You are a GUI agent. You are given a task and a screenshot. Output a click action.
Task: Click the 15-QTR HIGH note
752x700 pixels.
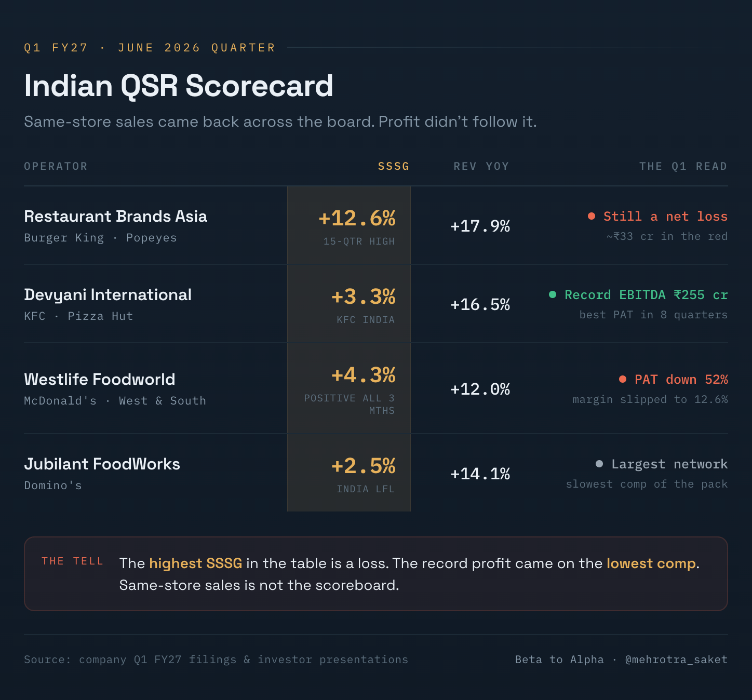[359, 241]
